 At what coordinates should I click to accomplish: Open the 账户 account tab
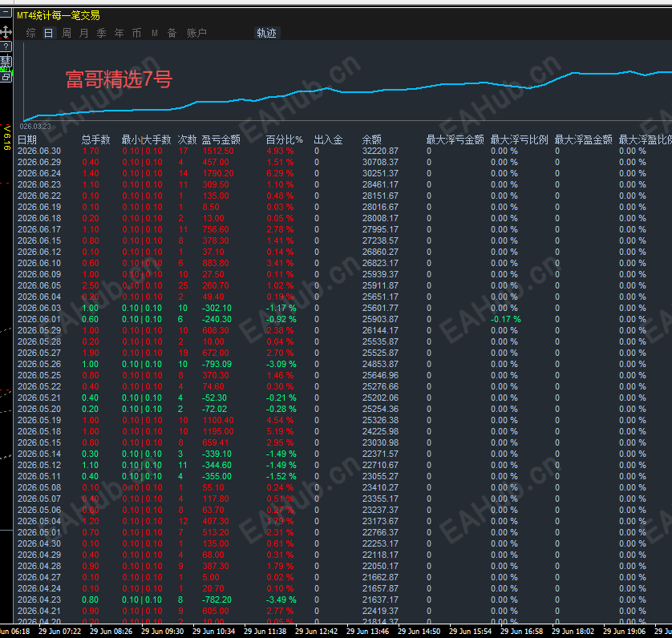tap(196, 33)
